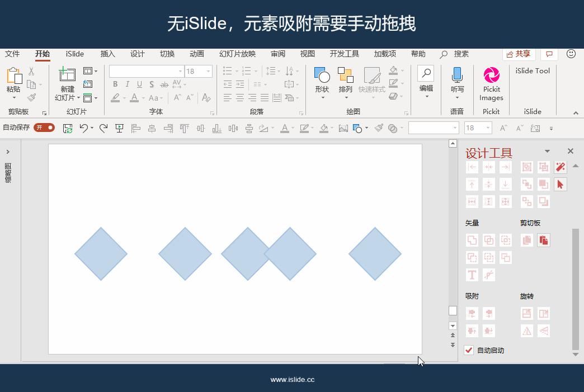Click the iSlide Tool button
Viewport: 584px width, 392px height.
[533, 70]
